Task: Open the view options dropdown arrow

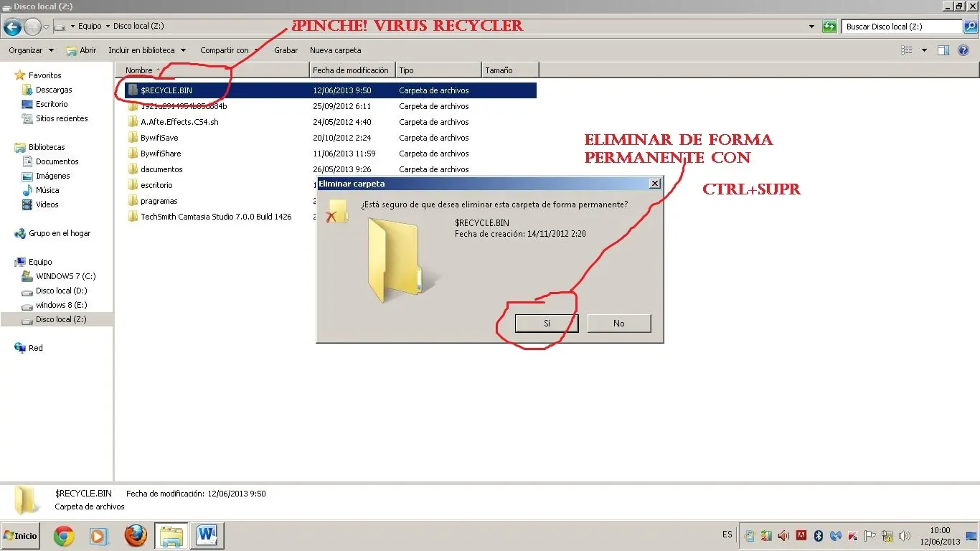Action: tap(924, 50)
